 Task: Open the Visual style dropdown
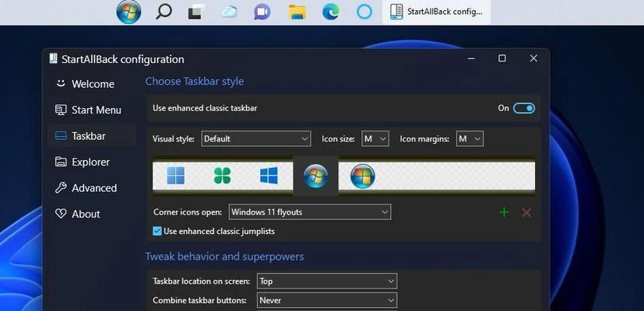tap(256, 138)
